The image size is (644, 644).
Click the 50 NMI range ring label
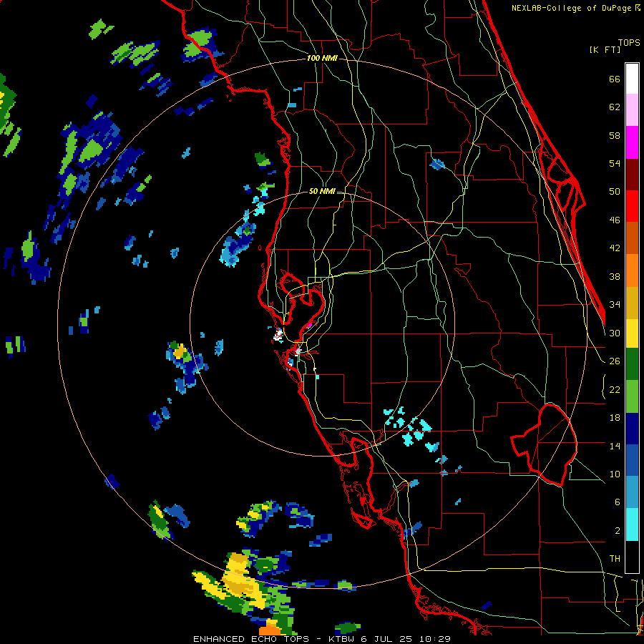322,191
